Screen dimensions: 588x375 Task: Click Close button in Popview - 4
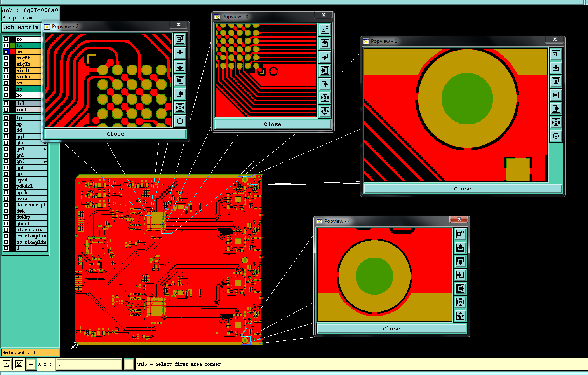point(391,328)
